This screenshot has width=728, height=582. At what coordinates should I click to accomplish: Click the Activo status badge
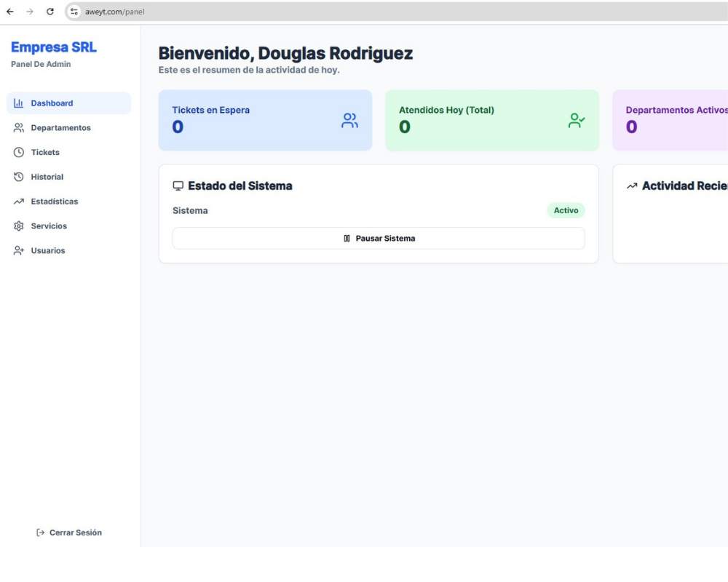566,210
